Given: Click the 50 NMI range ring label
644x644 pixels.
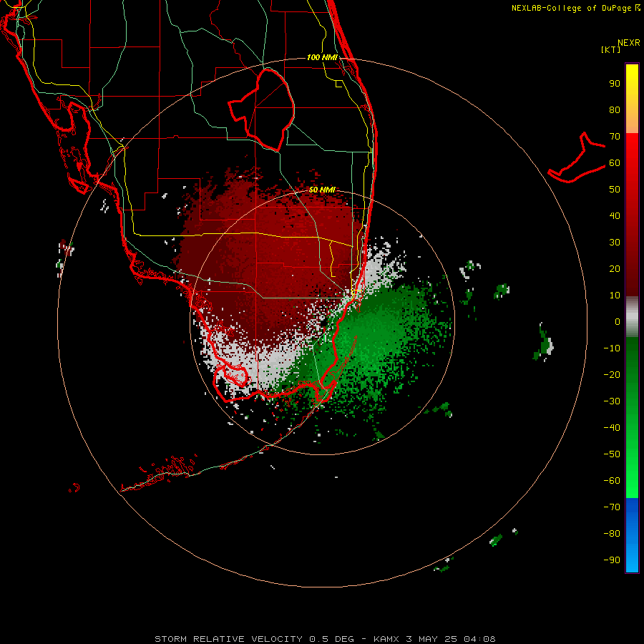Looking at the screenshot, I should click(322, 190).
